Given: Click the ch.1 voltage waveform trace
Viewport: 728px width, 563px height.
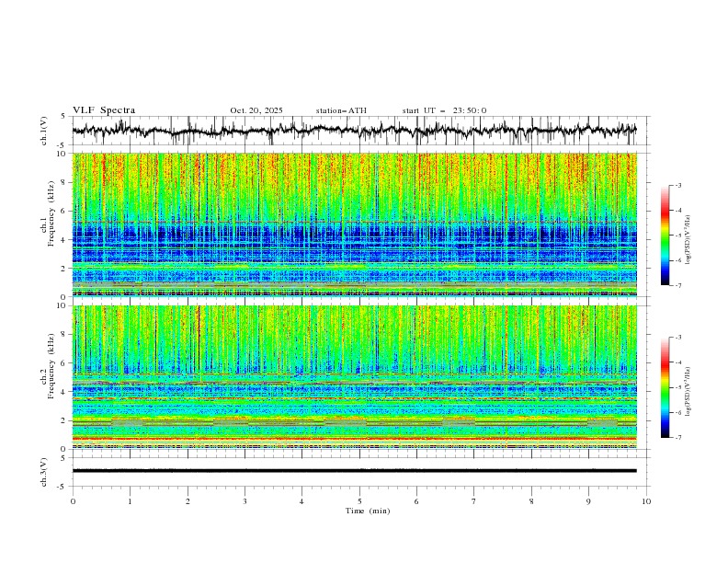Looking at the screenshot, I should 354,131.
